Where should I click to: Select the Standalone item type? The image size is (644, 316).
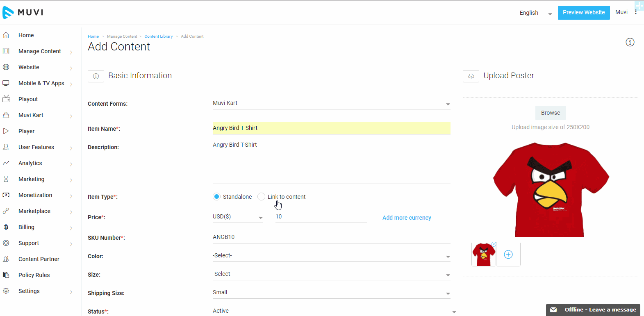click(216, 197)
